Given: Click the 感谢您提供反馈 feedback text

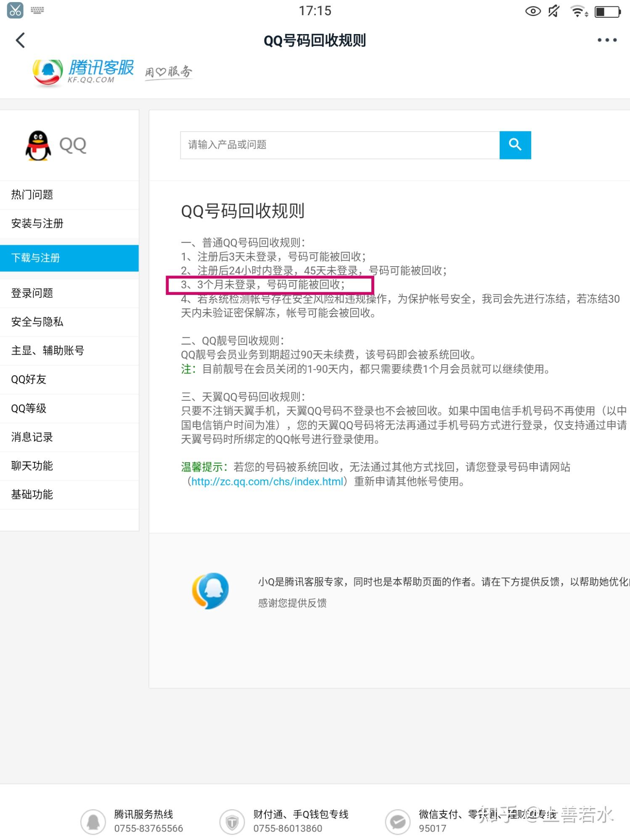Looking at the screenshot, I should (292, 603).
